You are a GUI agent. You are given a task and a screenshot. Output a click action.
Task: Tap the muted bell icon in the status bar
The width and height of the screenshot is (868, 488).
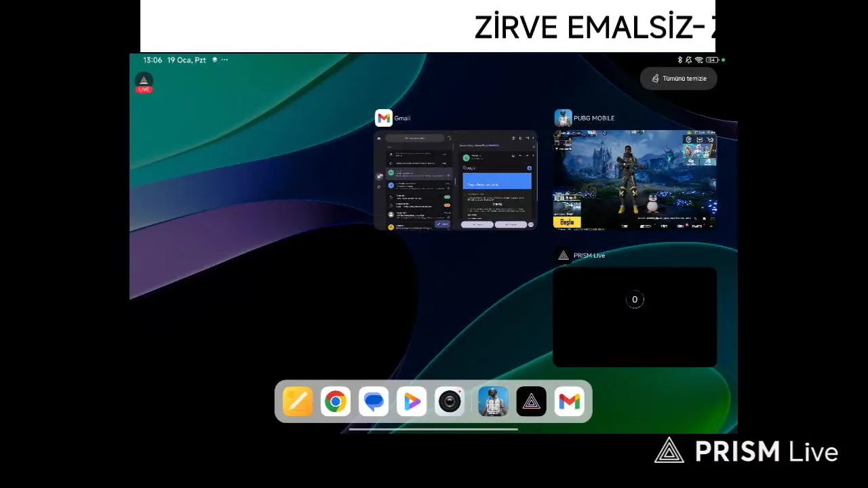689,60
